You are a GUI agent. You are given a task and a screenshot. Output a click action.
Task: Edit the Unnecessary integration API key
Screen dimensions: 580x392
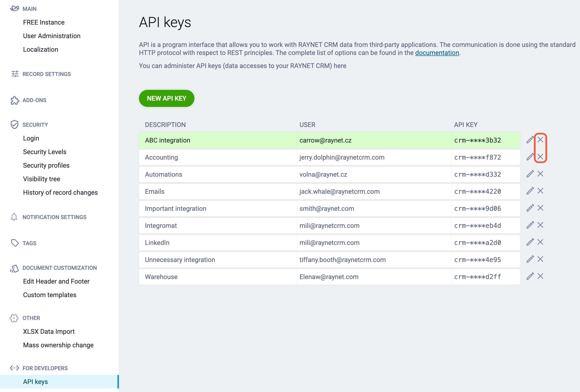[x=530, y=259]
